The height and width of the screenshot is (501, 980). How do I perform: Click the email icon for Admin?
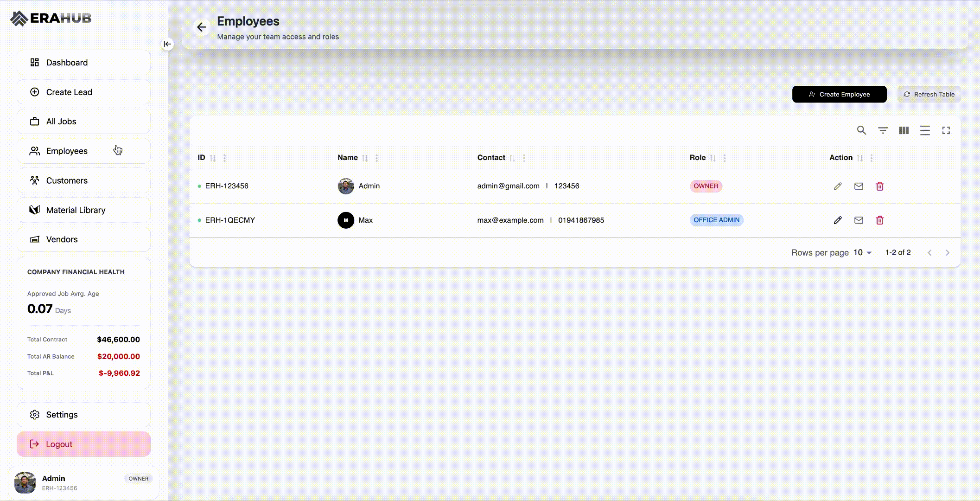859,186
